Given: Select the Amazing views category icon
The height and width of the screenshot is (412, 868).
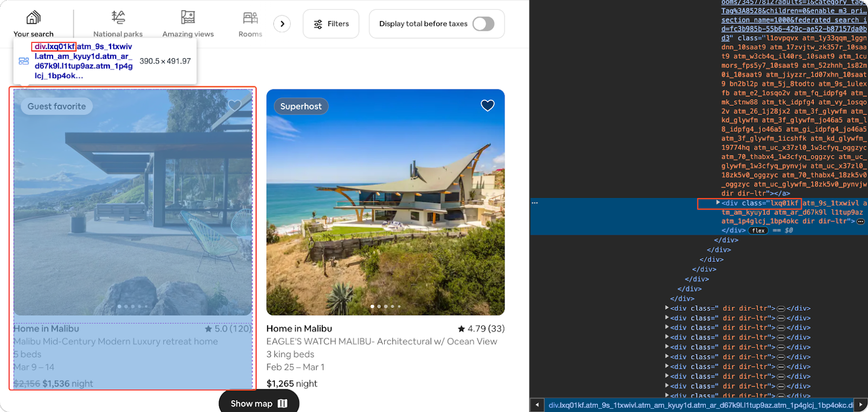Looking at the screenshot, I should click(188, 17).
